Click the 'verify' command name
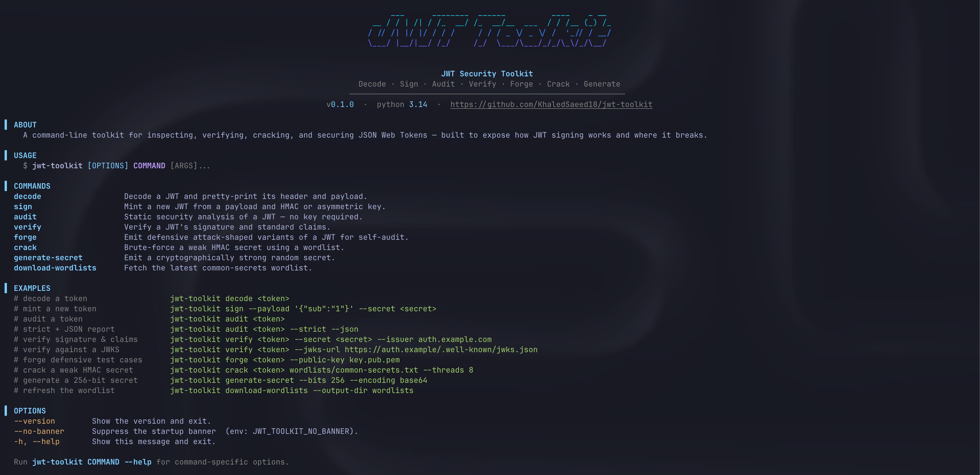The height and width of the screenshot is (475, 980). coord(27,227)
